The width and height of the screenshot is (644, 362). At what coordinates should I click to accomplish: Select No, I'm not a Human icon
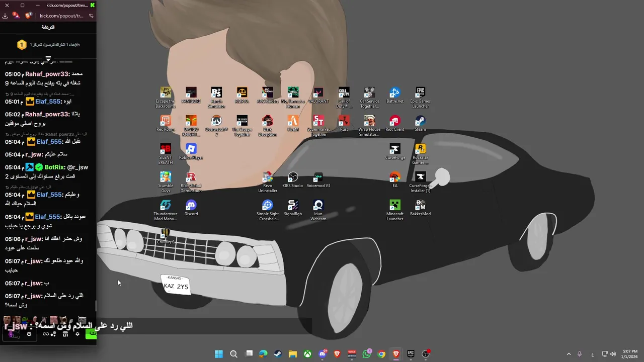(293, 98)
